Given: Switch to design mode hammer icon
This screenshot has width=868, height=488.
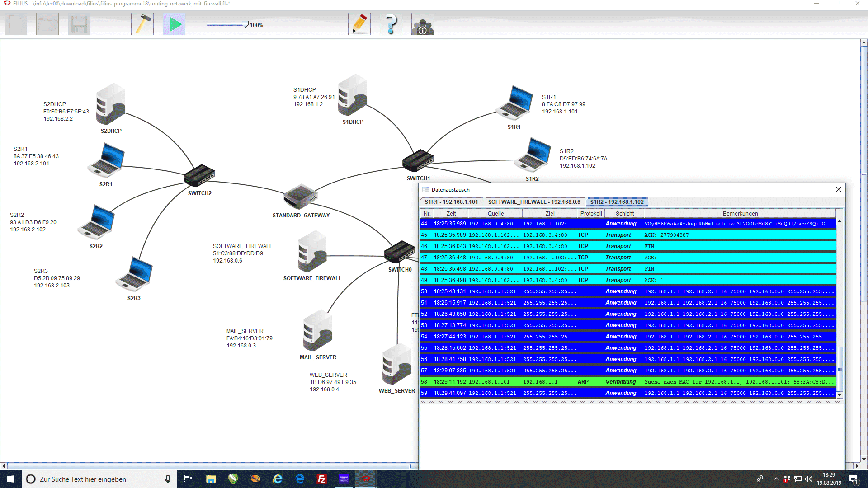Looking at the screenshot, I should 142,24.
